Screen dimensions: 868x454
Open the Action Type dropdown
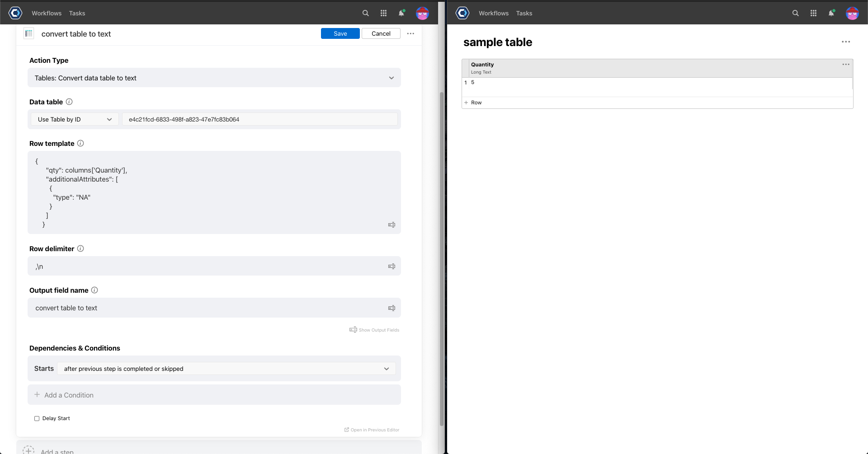(214, 78)
